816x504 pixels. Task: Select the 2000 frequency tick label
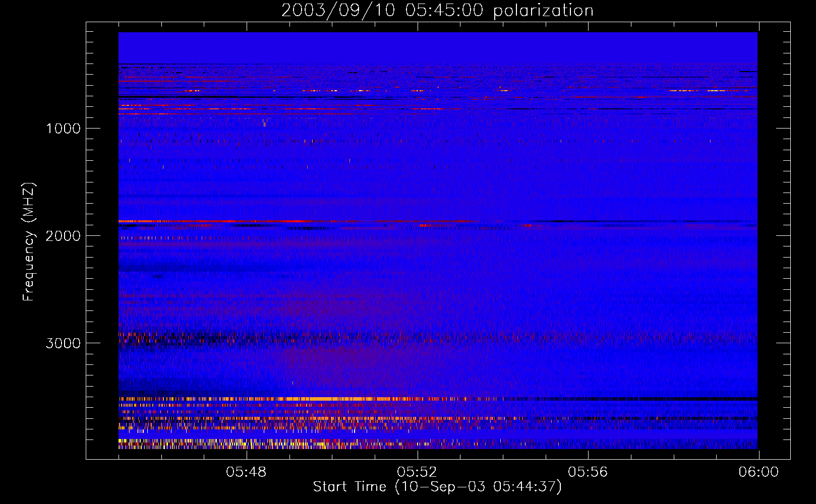(x=63, y=236)
